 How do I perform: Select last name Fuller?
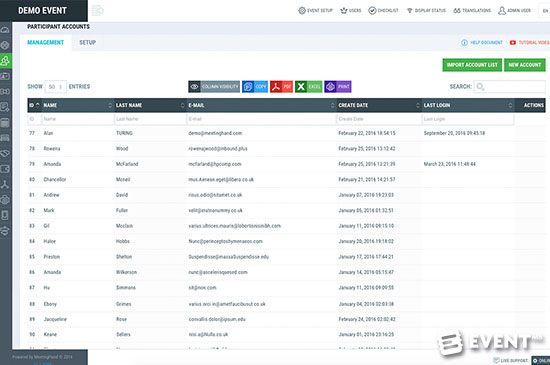coord(122,210)
